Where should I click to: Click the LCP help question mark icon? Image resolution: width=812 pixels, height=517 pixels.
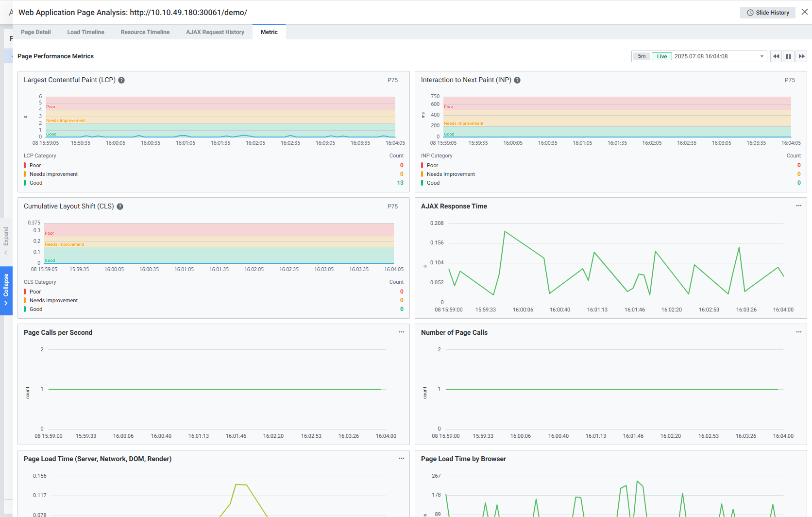121,80
